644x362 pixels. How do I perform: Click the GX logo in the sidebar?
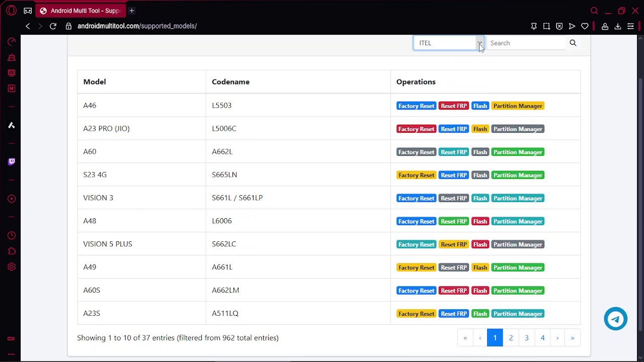tap(11, 339)
